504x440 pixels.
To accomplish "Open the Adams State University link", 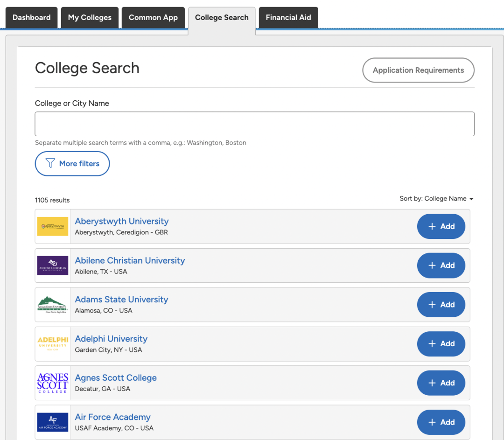I will pos(121,300).
